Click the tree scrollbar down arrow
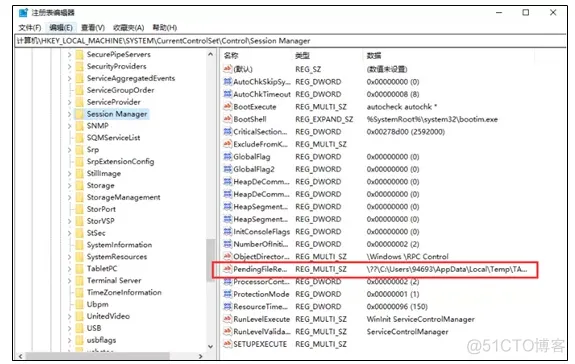The width and height of the screenshot is (575, 364). pyautogui.click(x=210, y=346)
